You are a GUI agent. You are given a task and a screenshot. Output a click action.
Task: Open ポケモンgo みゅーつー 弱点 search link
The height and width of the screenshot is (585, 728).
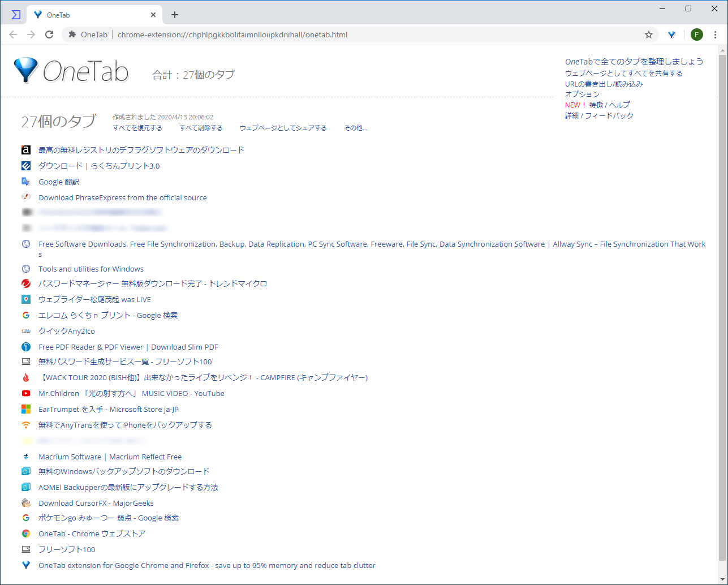[x=109, y=518]
